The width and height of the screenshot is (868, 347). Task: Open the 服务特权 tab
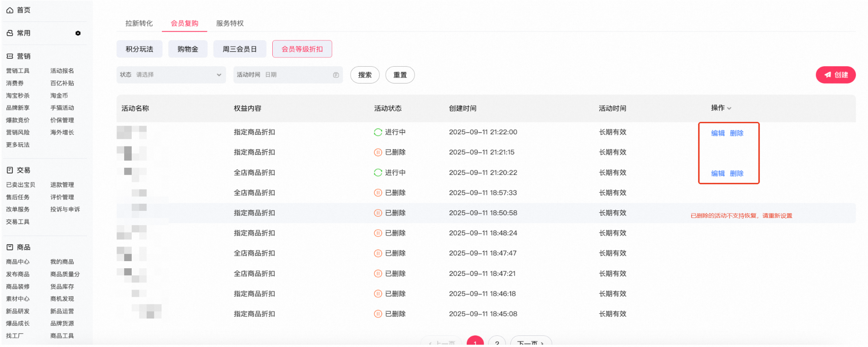click(230, 23)
